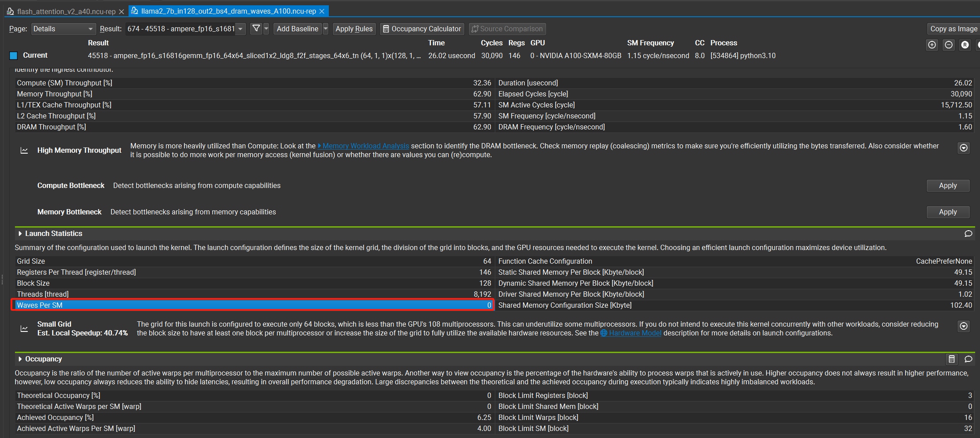Open comment bubble for Launch Statistics section

(x=968, y=234)
